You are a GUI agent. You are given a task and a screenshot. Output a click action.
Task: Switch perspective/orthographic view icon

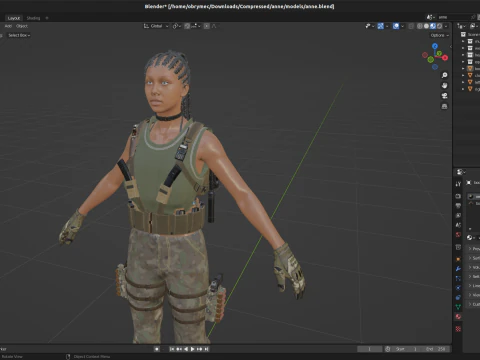tap(444, 106)
